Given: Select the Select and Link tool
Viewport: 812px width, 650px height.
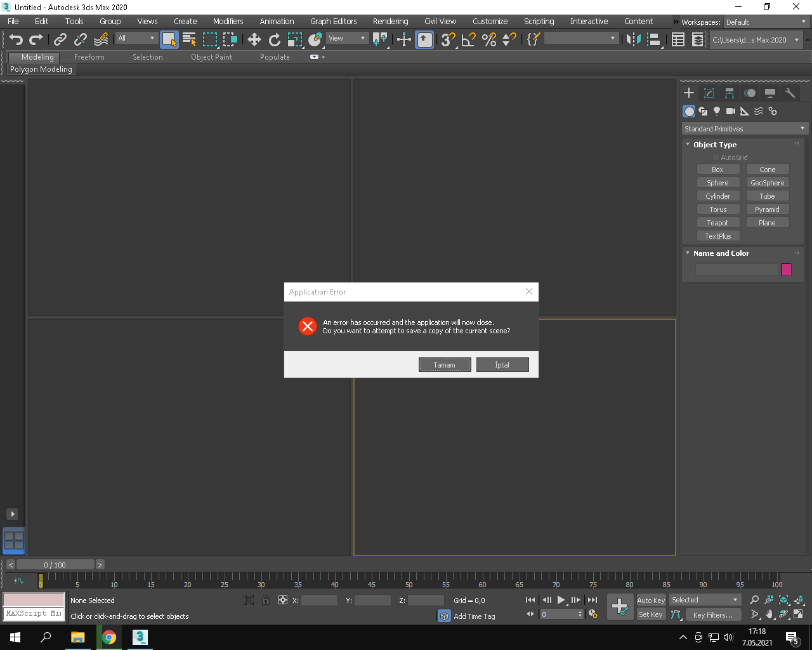Looking at the screenshot, I should pos(60,40).
